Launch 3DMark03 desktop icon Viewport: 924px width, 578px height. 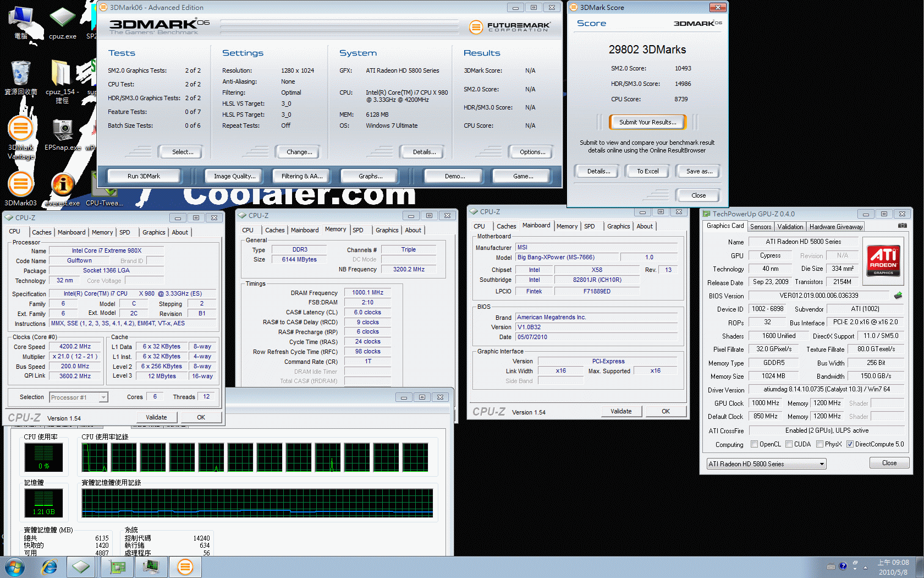point(21,189)
